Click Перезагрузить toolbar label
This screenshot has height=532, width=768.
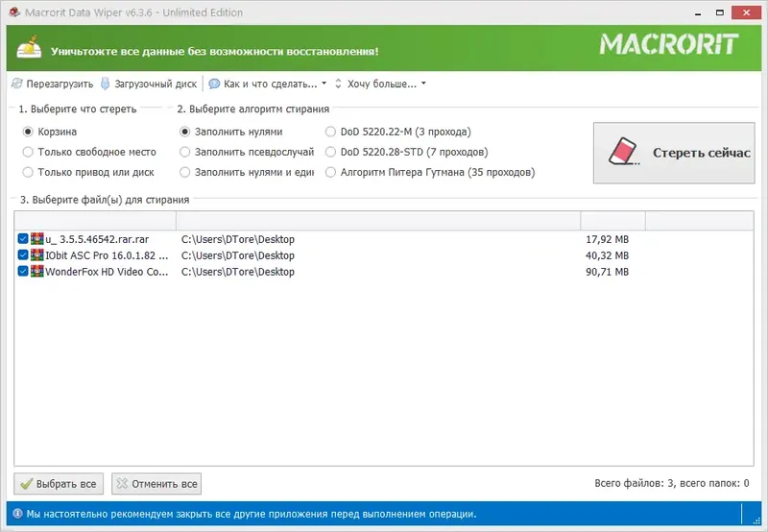pyautogui.click(x=60, y=84)
